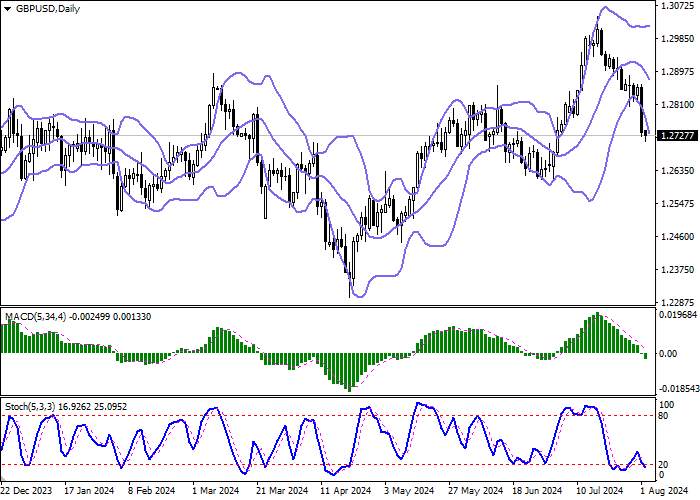Select the Stochastic level 80 label

click(x=663, y=416)
